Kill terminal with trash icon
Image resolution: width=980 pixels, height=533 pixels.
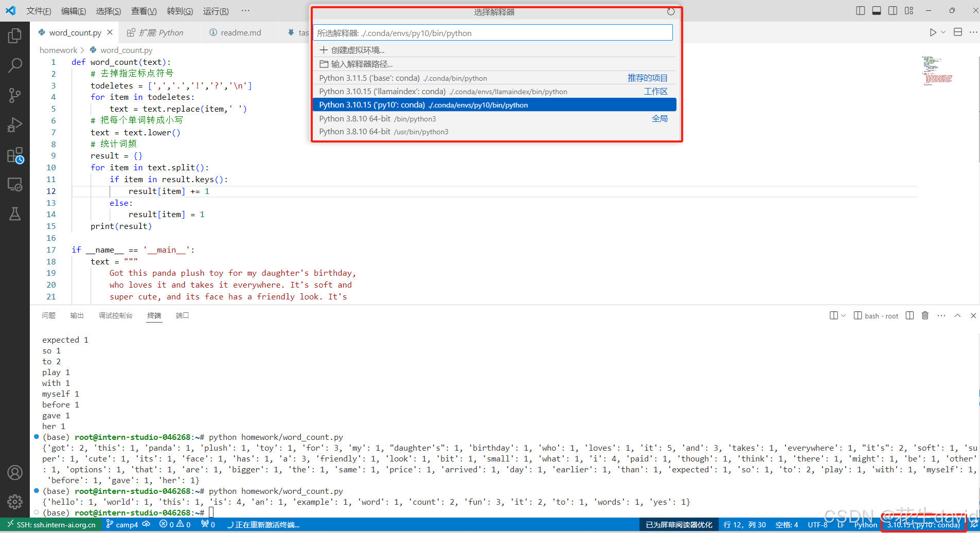[x=925, y=315]
